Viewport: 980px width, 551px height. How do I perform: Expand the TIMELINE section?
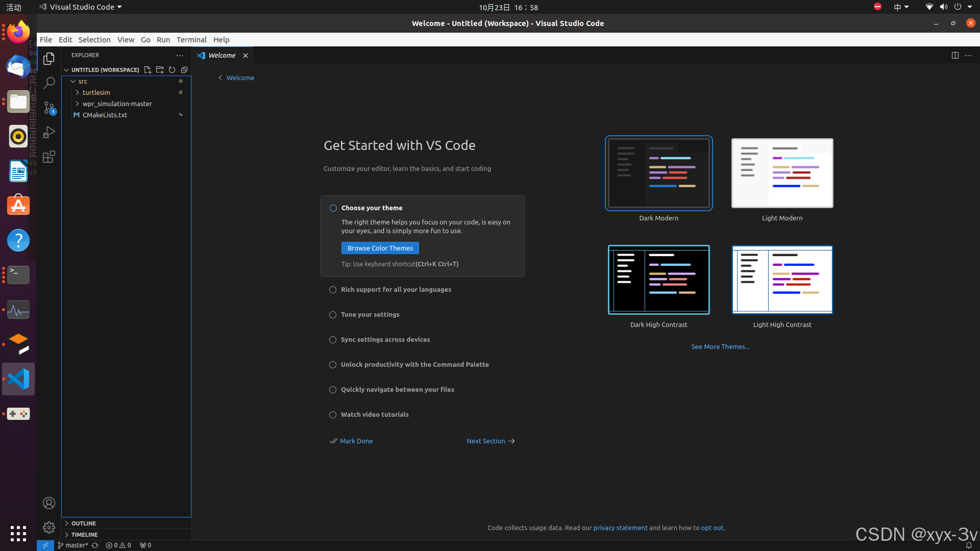126,535
